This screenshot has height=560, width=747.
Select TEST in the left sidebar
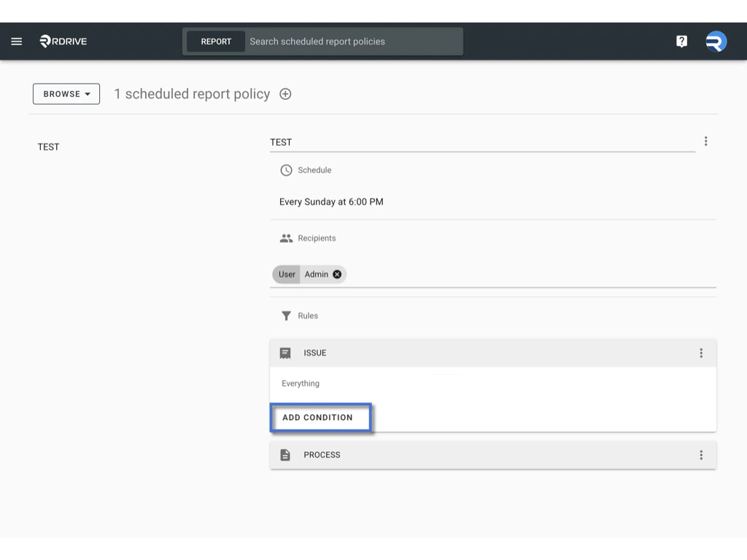[x=48, y=147]
